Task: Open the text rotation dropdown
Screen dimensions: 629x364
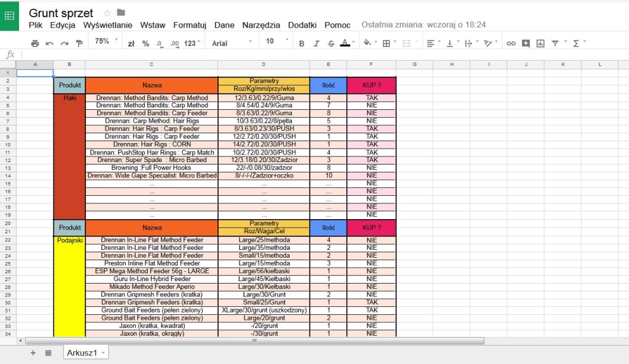Action: (491, 44)
